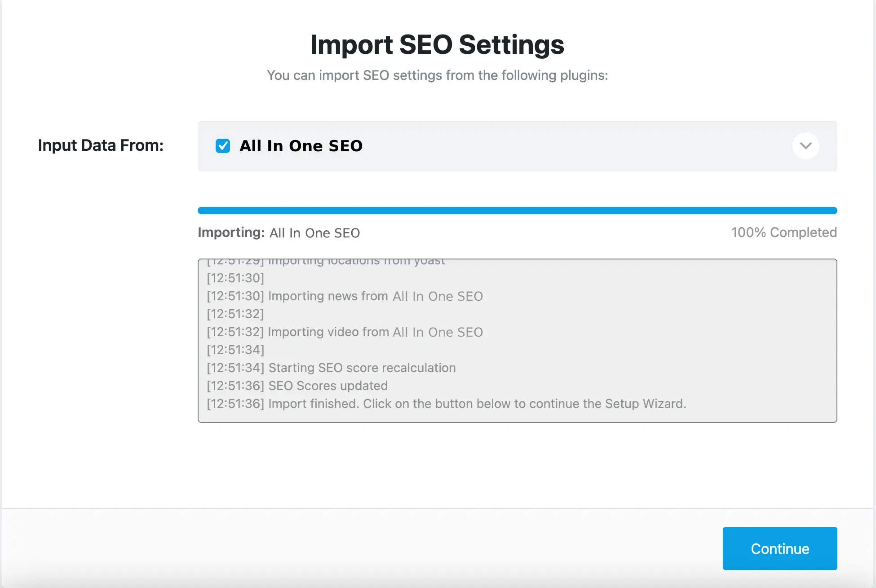Click the subtitle about importing from plugins

[x=437, y=75]
